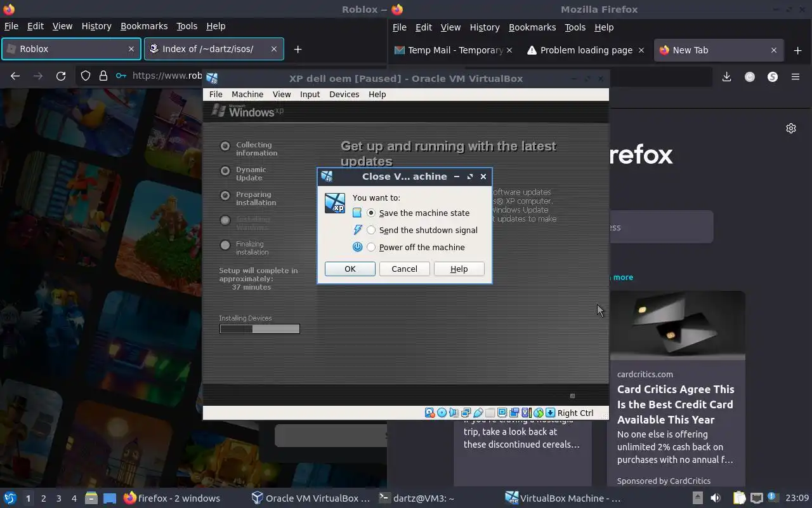The image size is (812, 508).
Task: Click shared folders icon in VirtualBox status bar
Action: click(x=490, y=413)
